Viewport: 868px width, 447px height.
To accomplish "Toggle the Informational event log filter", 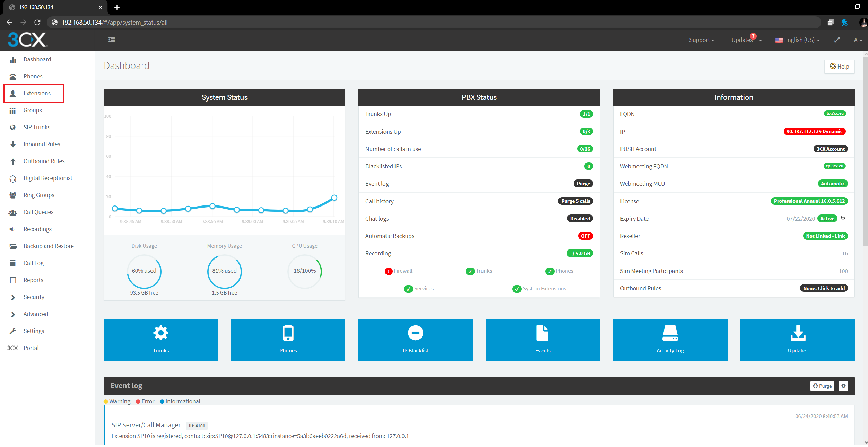I will coord(180,401).
